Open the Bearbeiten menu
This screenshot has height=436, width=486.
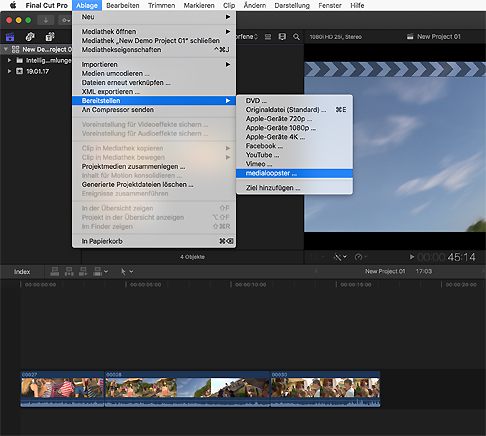click(x=123, y=5)
